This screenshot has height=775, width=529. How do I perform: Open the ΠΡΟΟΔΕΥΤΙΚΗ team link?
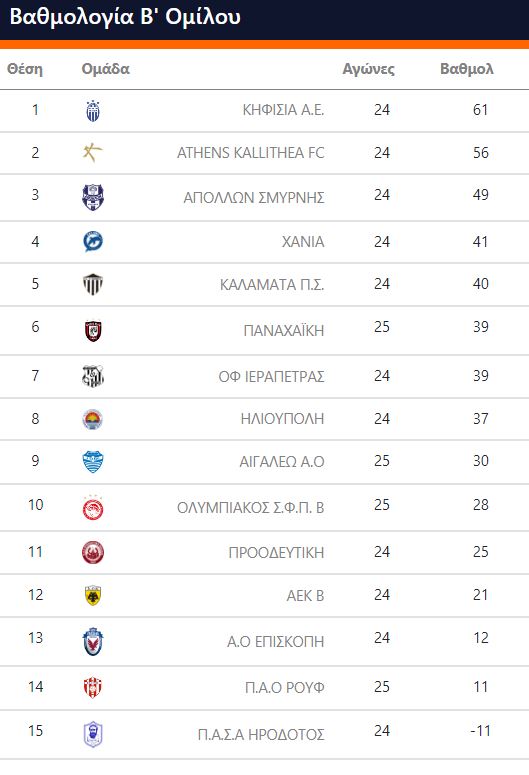(x=276, y=553)
